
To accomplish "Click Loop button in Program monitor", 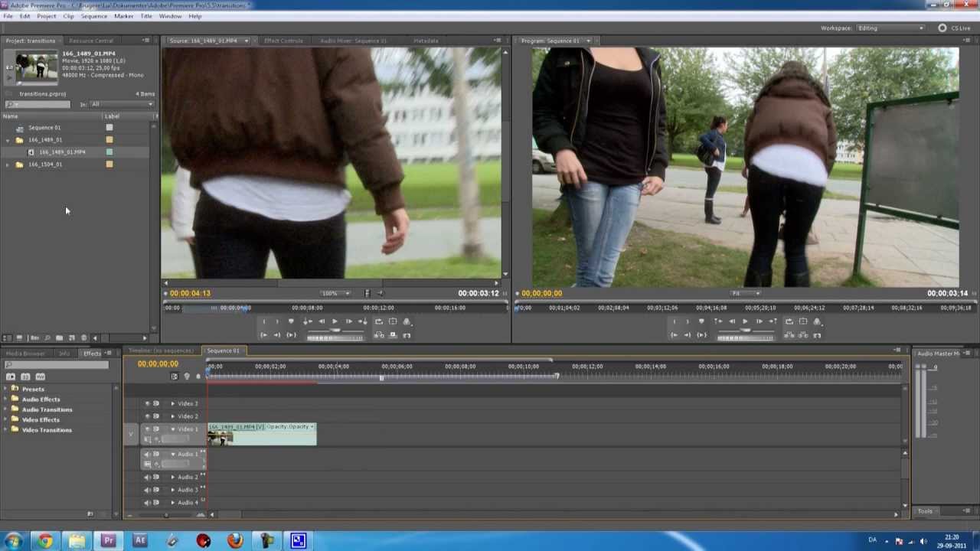I will pyautogui.click(x=789, y=321).
